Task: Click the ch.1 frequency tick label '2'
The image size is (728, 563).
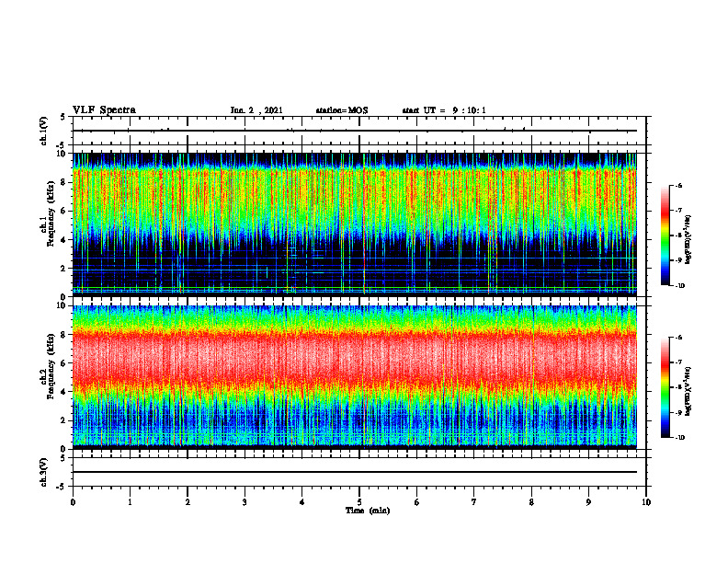Action: pyautogui.click(x=64, y=268)
